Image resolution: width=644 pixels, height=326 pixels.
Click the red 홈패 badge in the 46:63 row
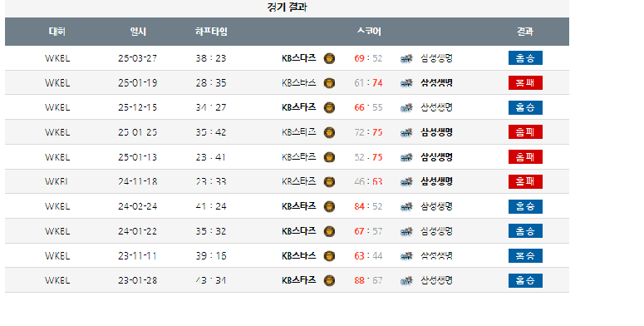coord(525,181)
